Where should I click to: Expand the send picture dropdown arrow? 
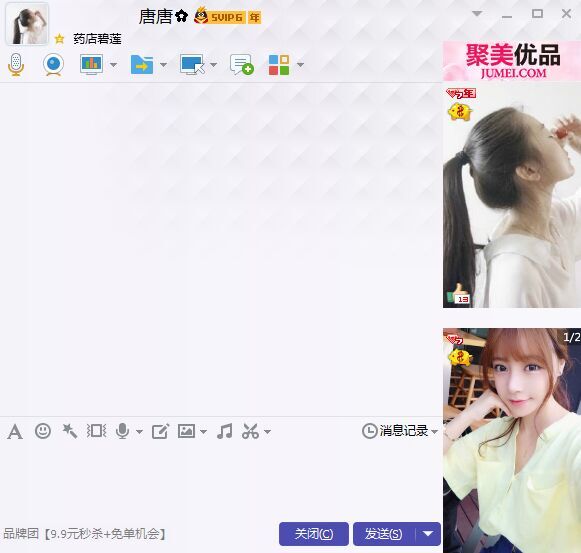203,432
